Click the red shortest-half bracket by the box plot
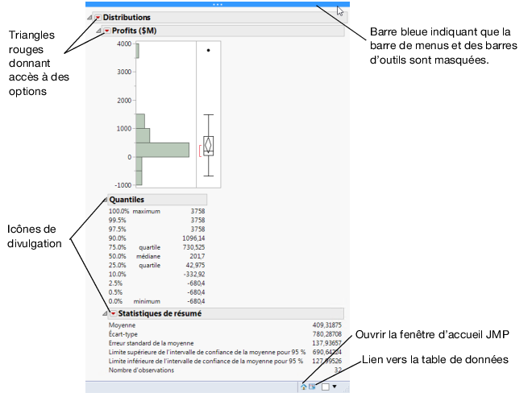Screen dimensions: 532x397 tap(200, 151)
